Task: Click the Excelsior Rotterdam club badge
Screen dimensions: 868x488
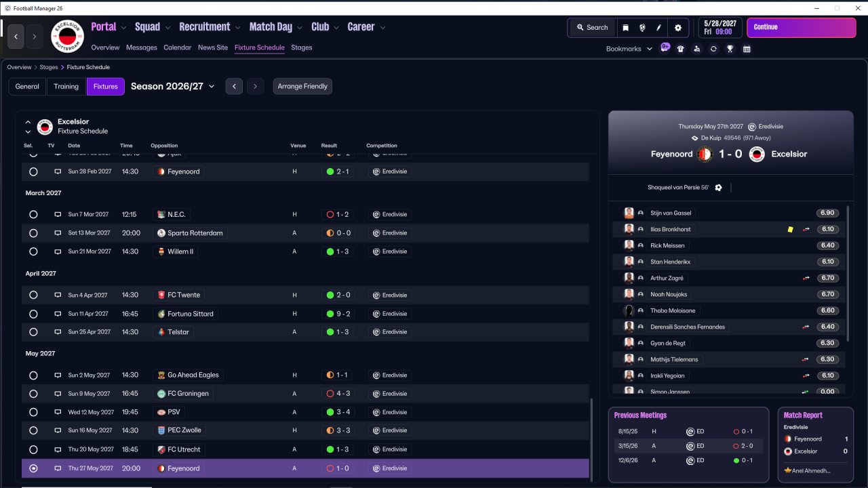Action: (68, 36)
